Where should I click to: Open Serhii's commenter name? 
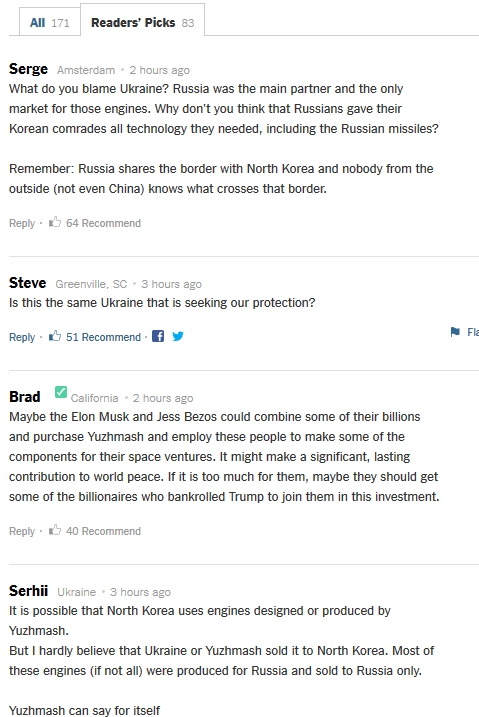coord(28,591)
